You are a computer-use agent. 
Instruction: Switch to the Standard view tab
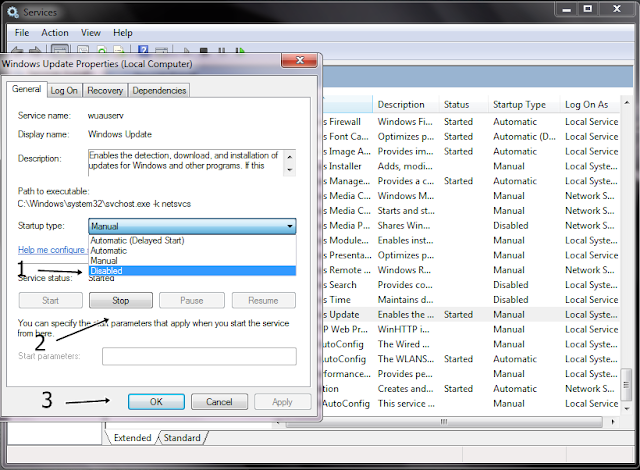(182, 437)
